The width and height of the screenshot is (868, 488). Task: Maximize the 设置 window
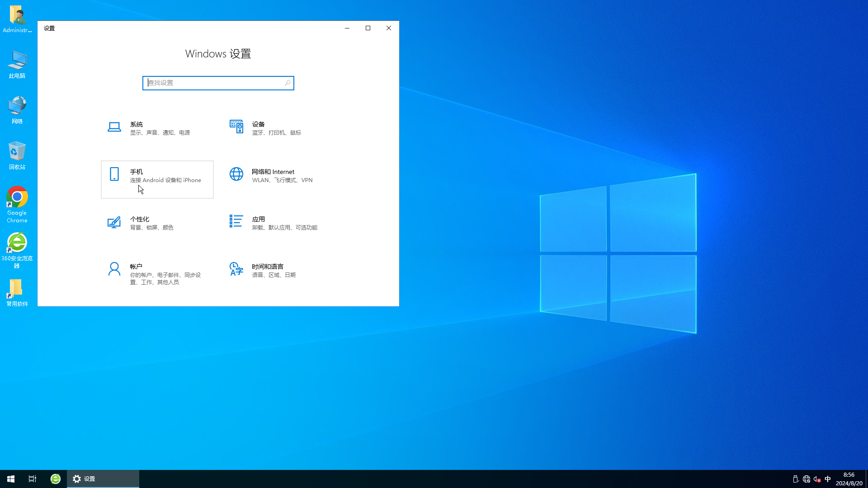[x=368, y=28]
